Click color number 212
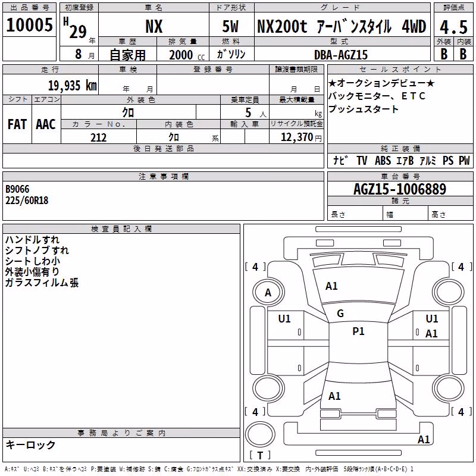 (x=98, y=137)
